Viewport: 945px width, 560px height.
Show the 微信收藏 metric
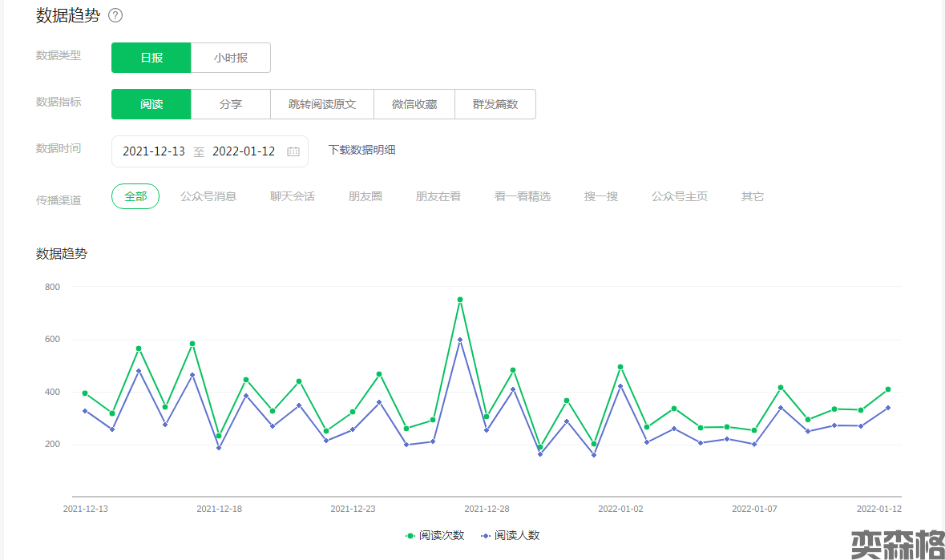point(414,104)
